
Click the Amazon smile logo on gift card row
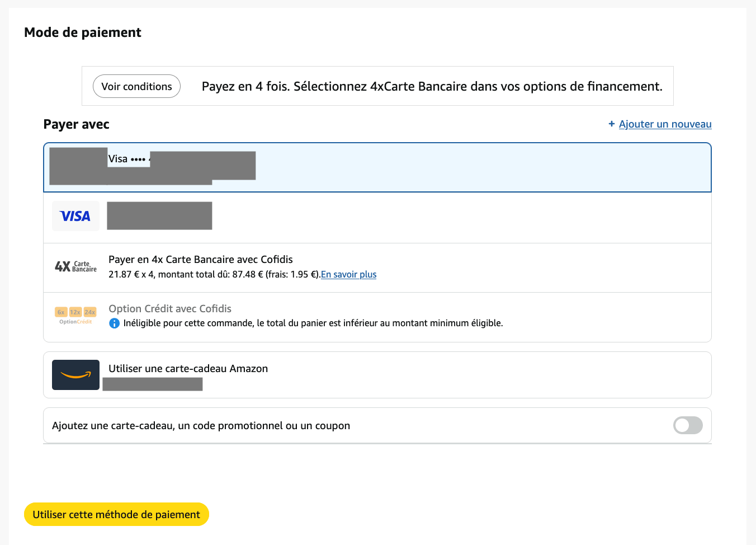(x=75, y=374)
